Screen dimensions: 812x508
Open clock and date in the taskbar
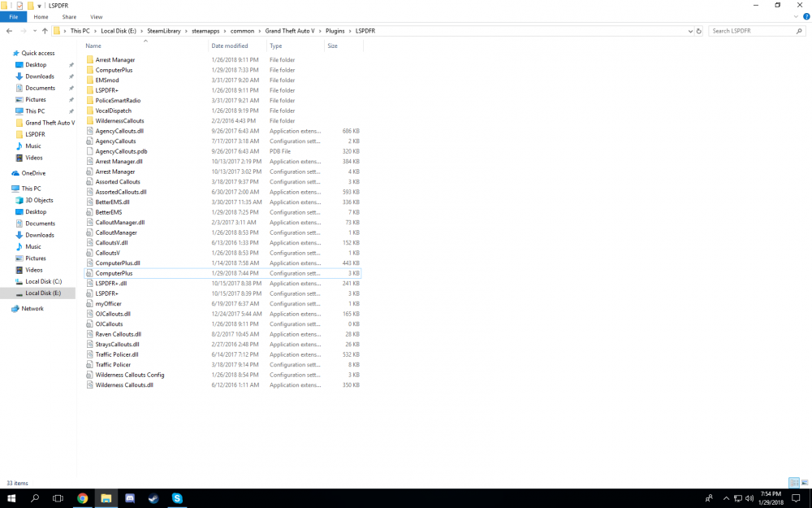click(x=771, y=498)
